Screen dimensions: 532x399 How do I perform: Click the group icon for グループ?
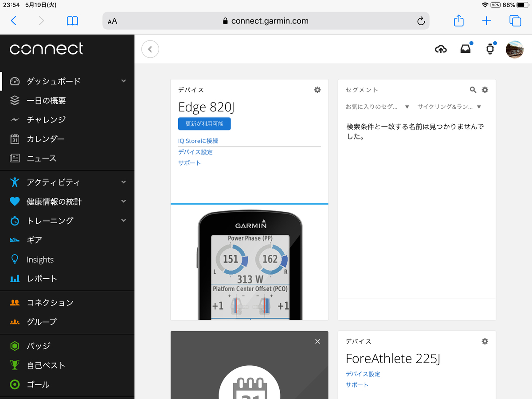[15, 322]
